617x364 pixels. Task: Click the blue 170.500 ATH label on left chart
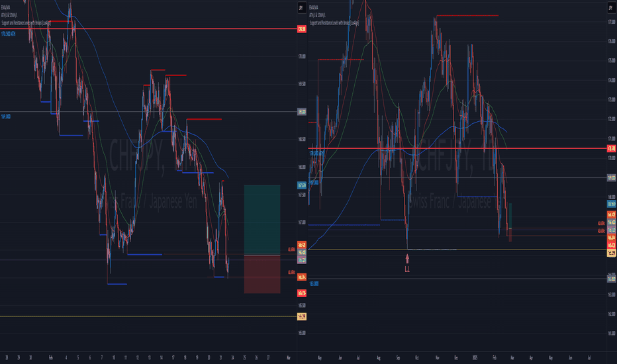click(8, 34)
